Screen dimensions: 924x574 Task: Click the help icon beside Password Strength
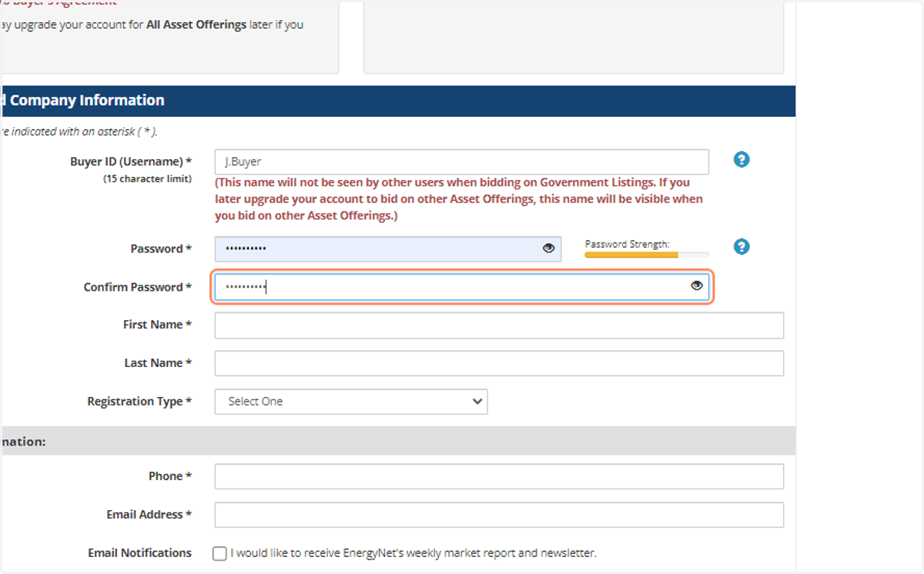(742, 247)
